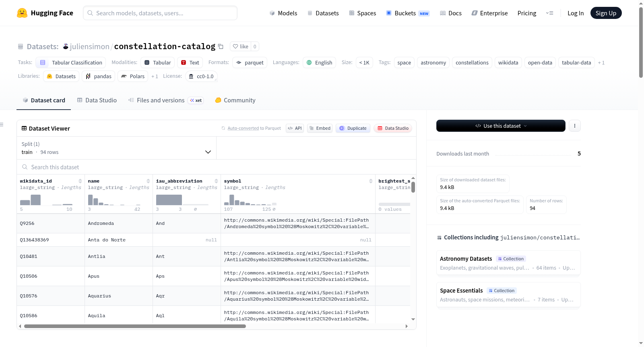Click the top search models field
The width and height of the screenshot is (644, 347).
(160, 13)
